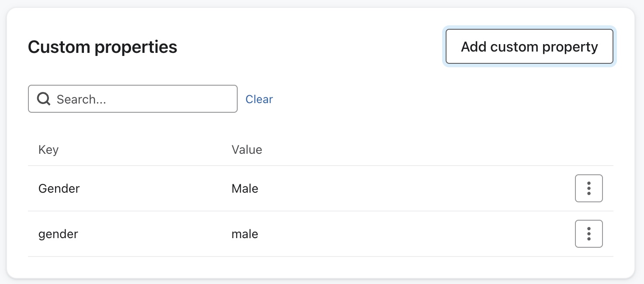The height and width of the screenshot is (284, 644).
Task: Click the Add custom property button
Action: pyautogui.click(x=529, y=47)
